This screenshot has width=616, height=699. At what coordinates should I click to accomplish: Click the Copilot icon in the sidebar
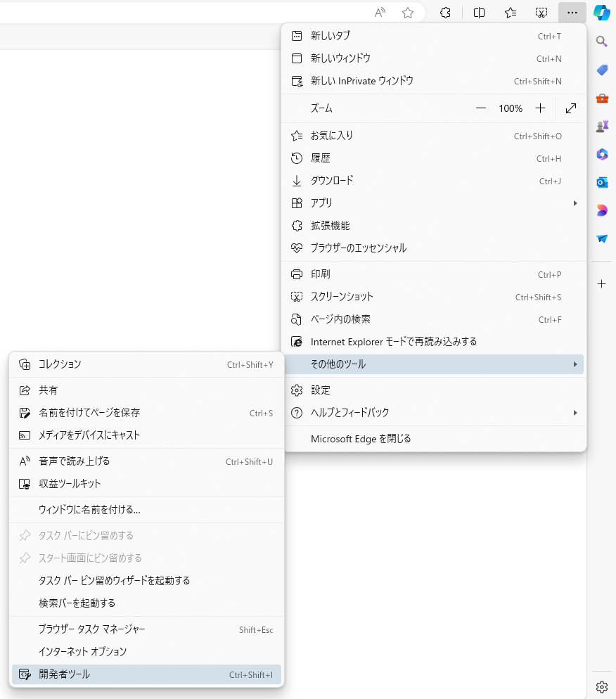[602, 13]
